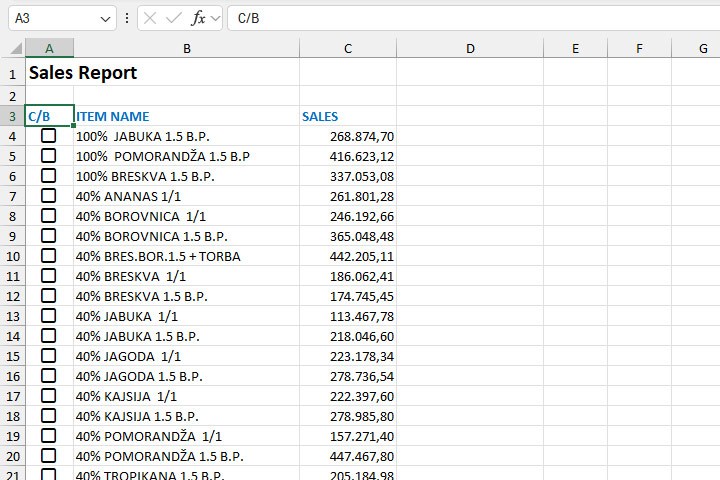Tick the checkbox for 40% POMORANDŽA 1.5 B.P.
720x480 pixels.
coord(48,456)
